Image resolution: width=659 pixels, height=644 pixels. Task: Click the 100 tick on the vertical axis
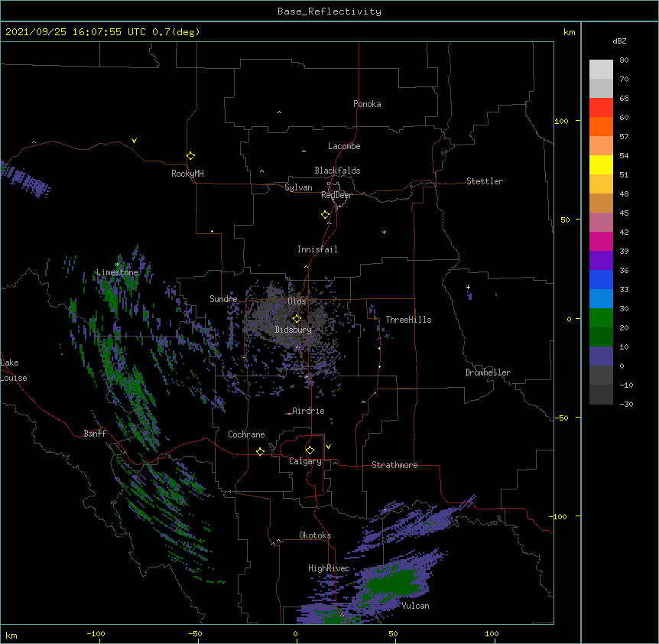(x=561, y=121)
